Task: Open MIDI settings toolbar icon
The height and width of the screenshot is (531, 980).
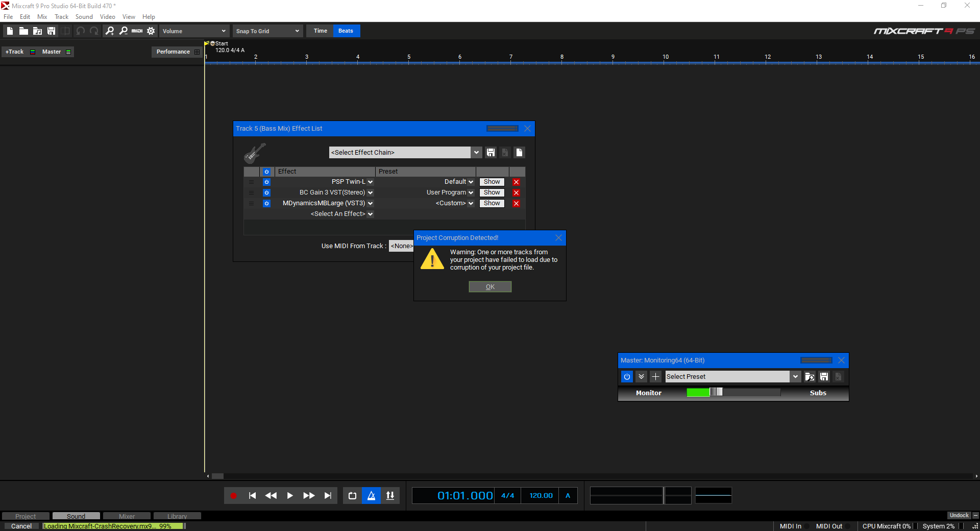Action: [x=137, y=31]
